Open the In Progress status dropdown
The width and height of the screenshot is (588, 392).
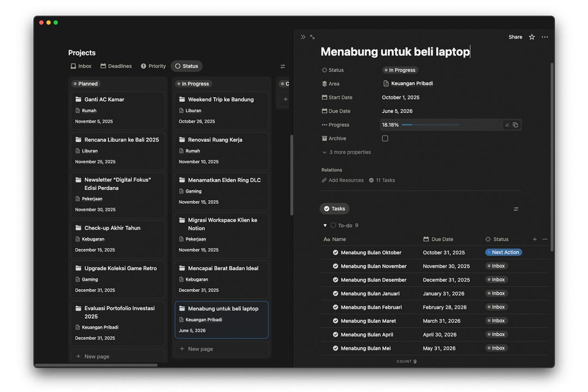[x=400, y=70]
